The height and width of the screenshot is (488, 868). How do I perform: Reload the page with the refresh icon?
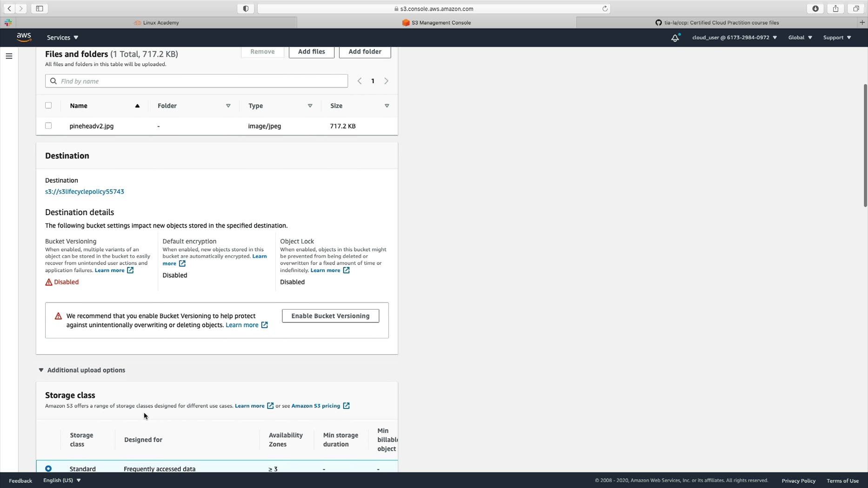click(x=605, y=8)
